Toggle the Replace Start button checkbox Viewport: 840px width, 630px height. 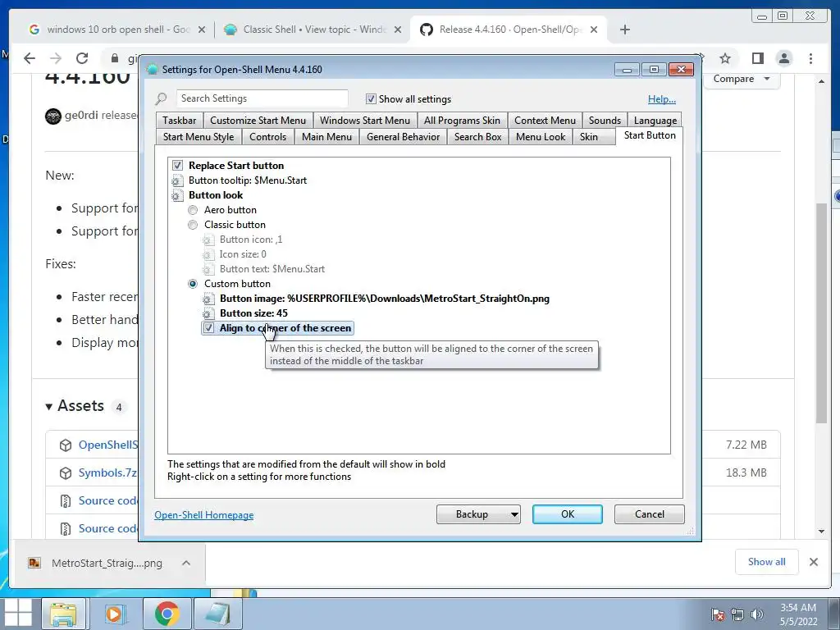tap(177, 166)
